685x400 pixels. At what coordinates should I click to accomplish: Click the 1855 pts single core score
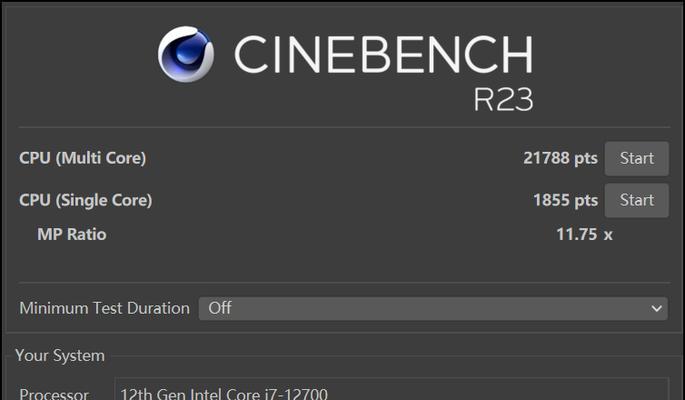coord(565,200)
